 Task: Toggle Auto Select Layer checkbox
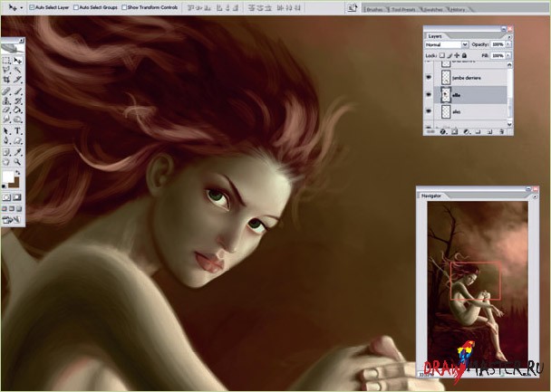(x=32, y=7)
